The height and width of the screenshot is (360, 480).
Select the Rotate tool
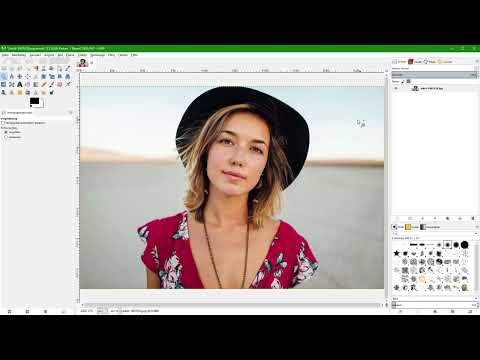(44, 76)
